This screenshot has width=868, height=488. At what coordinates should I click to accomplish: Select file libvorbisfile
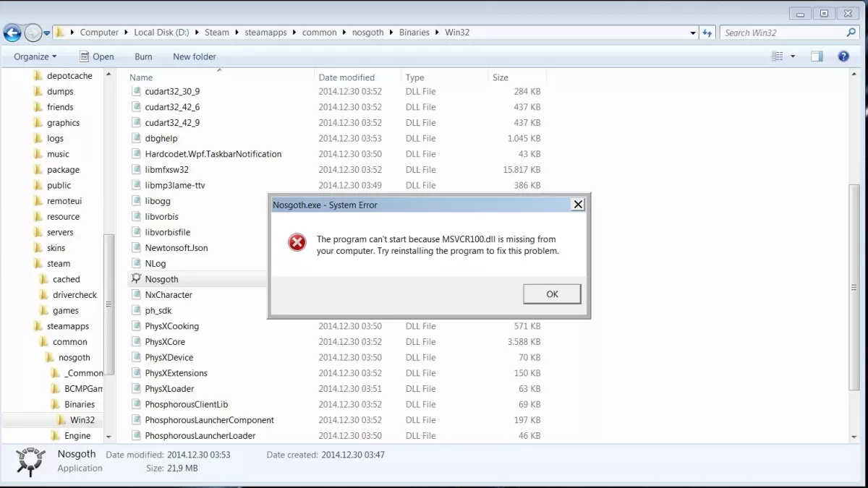[168, 232]
